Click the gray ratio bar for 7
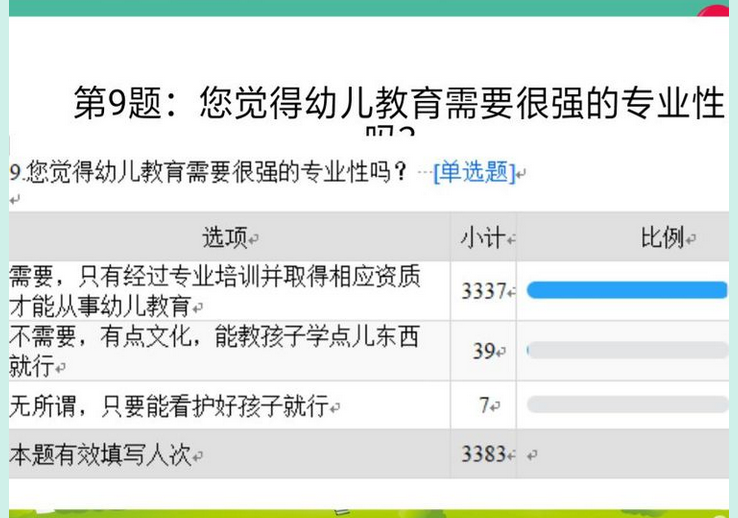Image resolution: width=738 pixels, height=518 pixels. pos(627,404)
